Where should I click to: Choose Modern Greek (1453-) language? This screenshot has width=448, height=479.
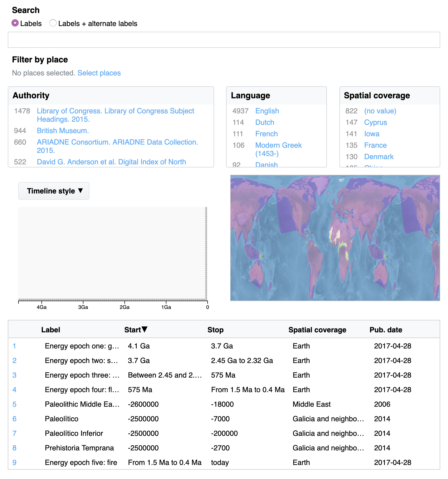(279, 150)
